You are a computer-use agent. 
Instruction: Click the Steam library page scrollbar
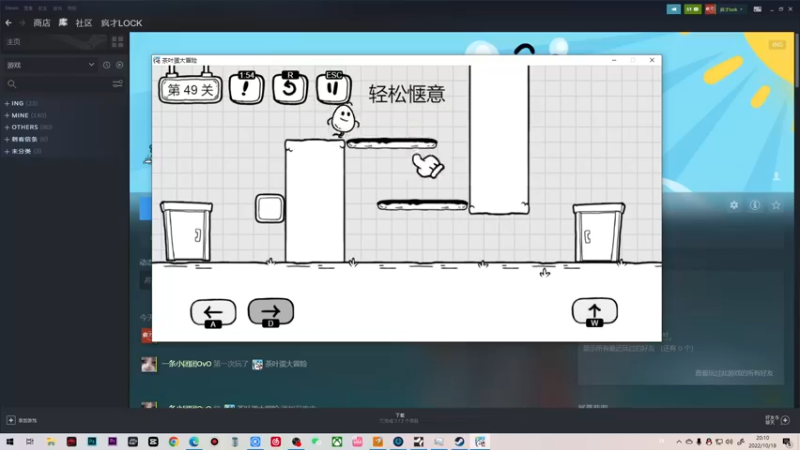797,60
